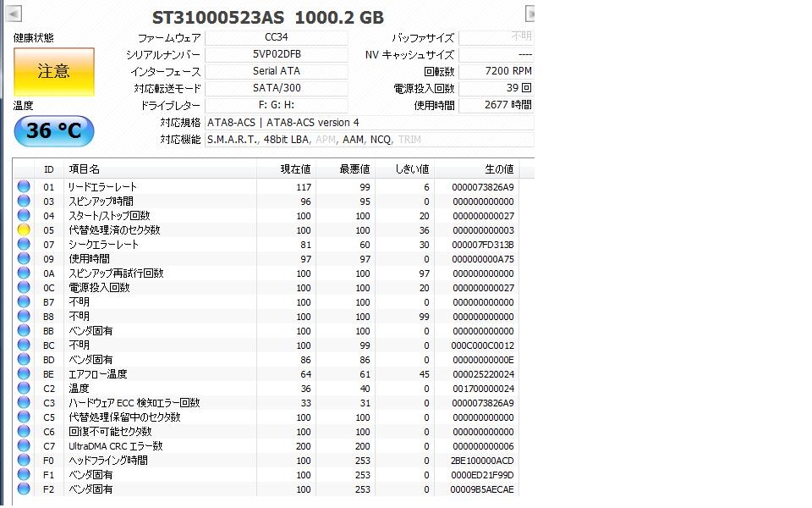Select the ハードウェア ECC 検知エラー回数 row
The height and width of the screenshot is (508, 812).
pos(266,403)
